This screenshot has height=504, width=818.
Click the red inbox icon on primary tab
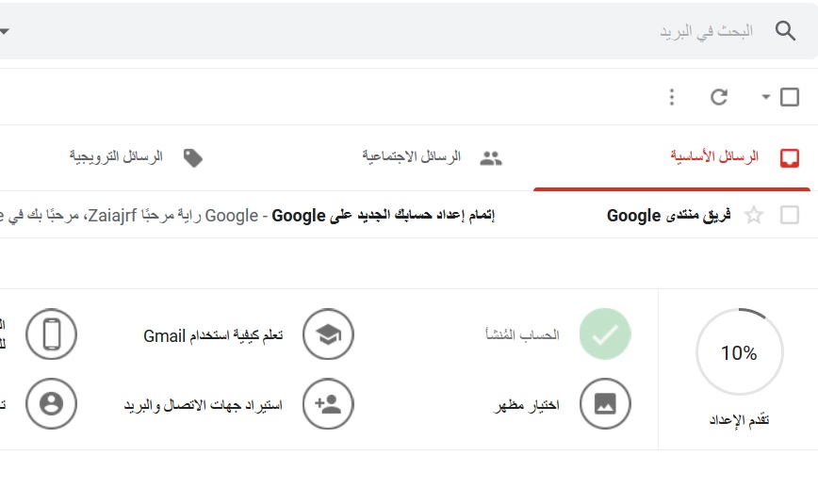[x=790, y=157]
